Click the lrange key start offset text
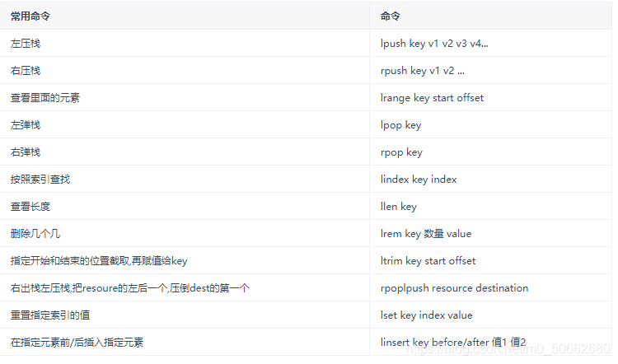The image size is (618, 364). pos(432,98)
